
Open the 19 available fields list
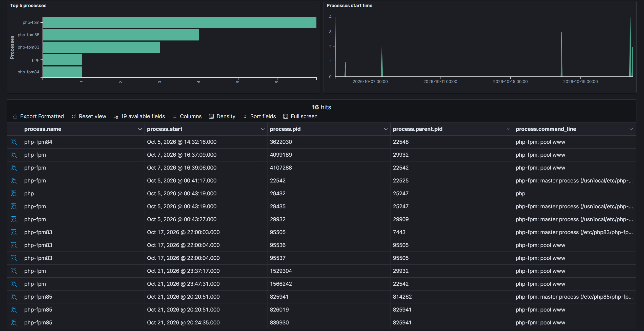click(x=139, y=116)
